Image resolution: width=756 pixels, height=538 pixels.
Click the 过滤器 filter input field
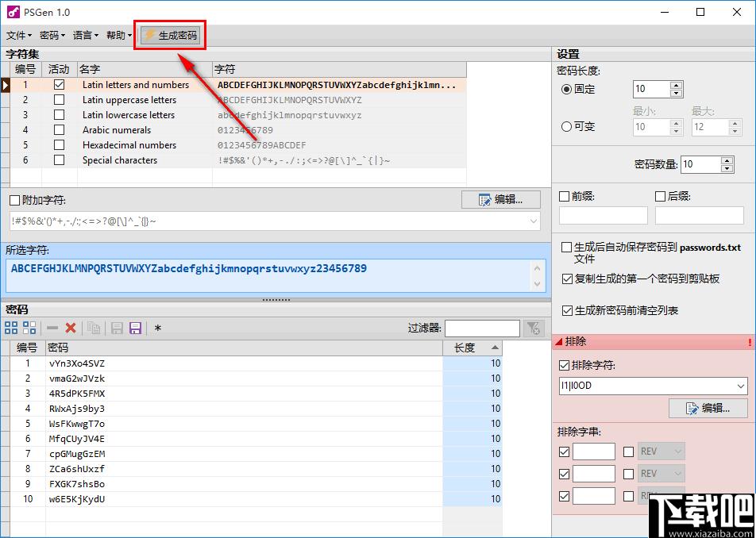[x=482, y=329]
